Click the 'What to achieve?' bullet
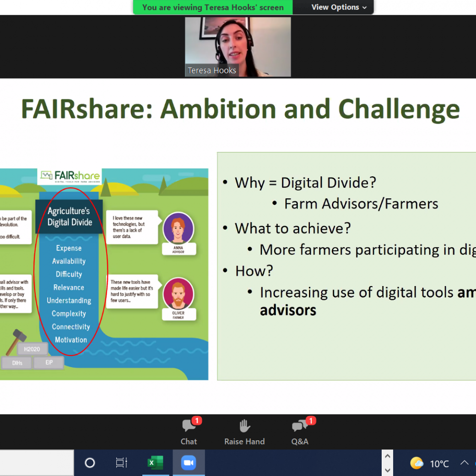Image resolution: width=476 pixels, height=476 pixels. tap(292, 228)
